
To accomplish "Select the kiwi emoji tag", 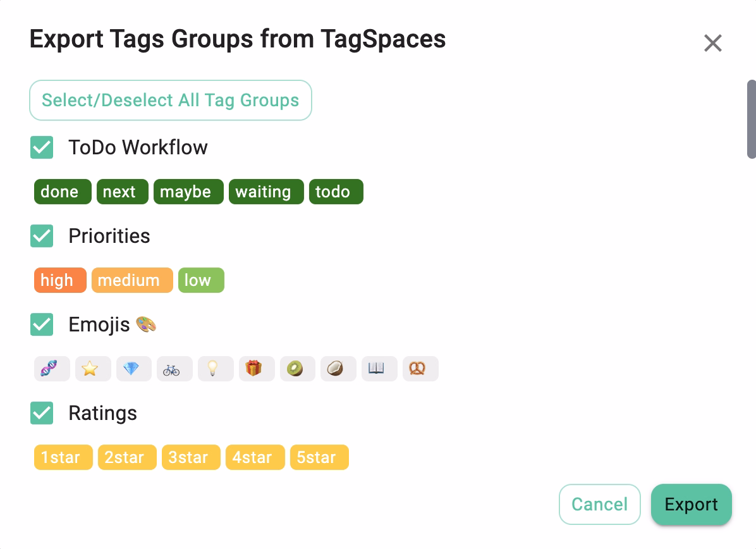I will (x=297, y=369).
